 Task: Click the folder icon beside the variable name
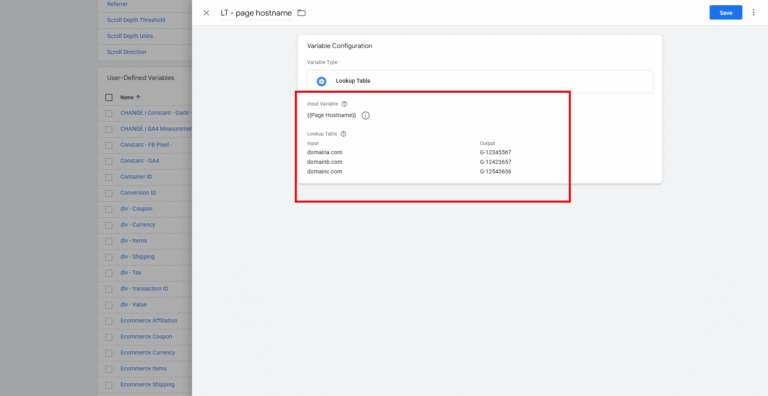(302, 13)
